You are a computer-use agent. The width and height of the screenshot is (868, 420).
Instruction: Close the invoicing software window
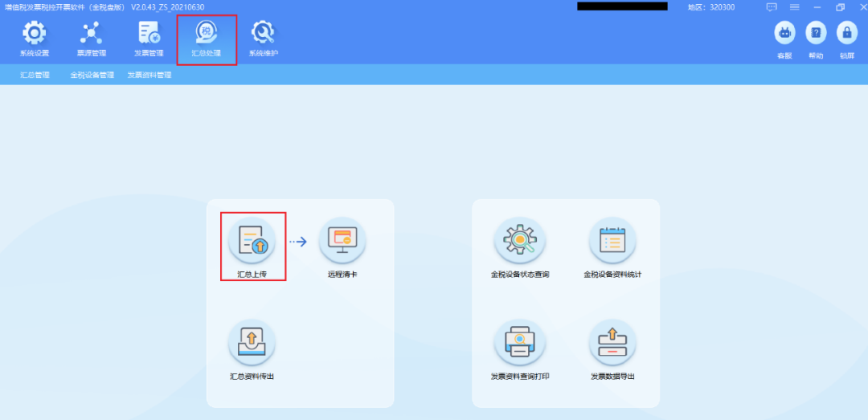tap(862, 7)
